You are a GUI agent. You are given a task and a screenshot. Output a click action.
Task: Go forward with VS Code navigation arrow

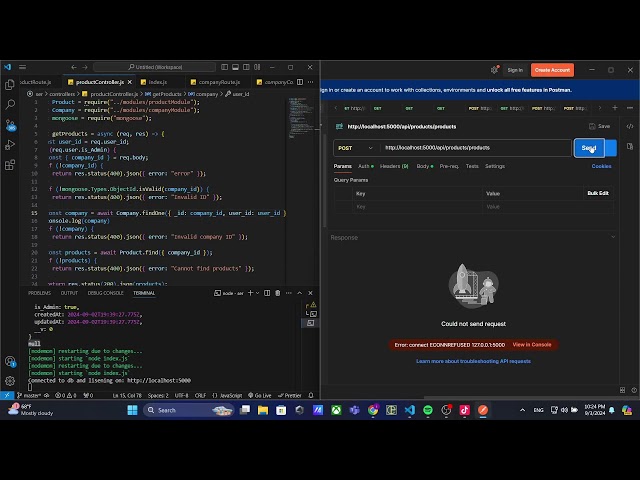click(85, 67)
